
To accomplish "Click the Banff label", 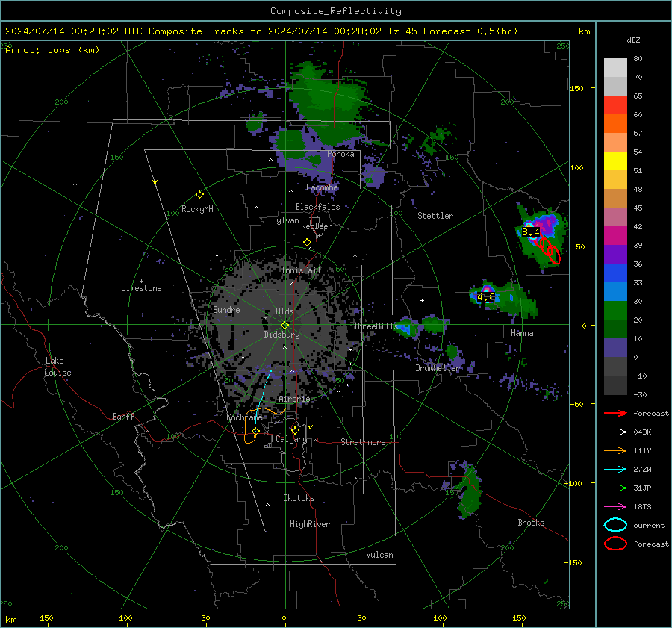I will tap(123, 416).
